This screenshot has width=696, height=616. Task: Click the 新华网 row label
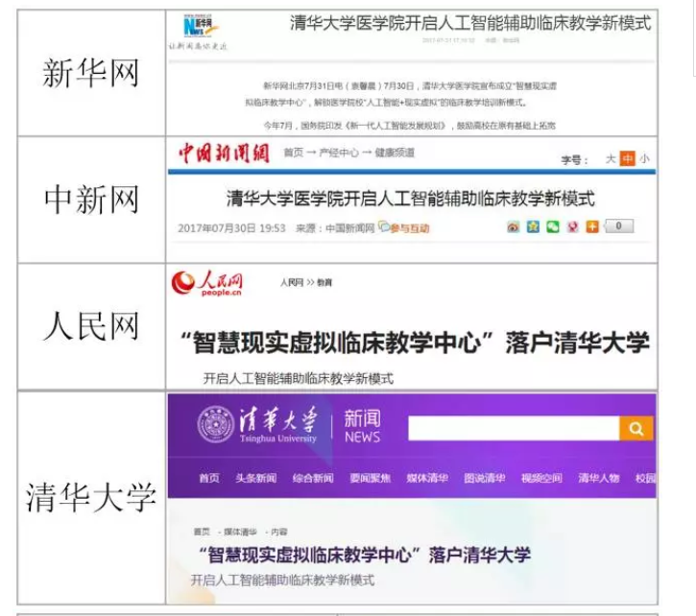coord(91,73)
